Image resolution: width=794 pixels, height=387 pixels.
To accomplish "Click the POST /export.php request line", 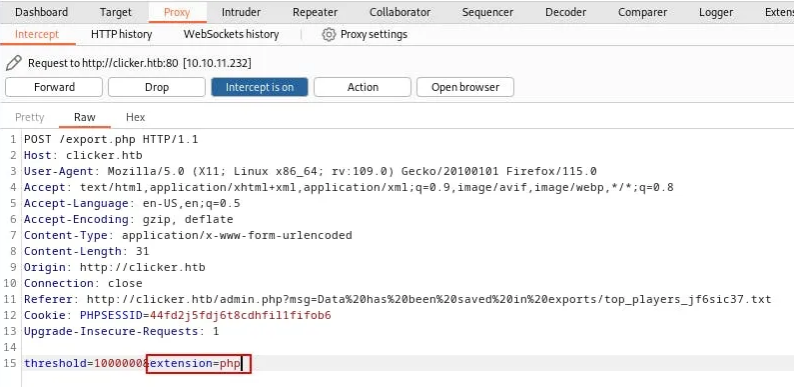I will tap(111, 139).
